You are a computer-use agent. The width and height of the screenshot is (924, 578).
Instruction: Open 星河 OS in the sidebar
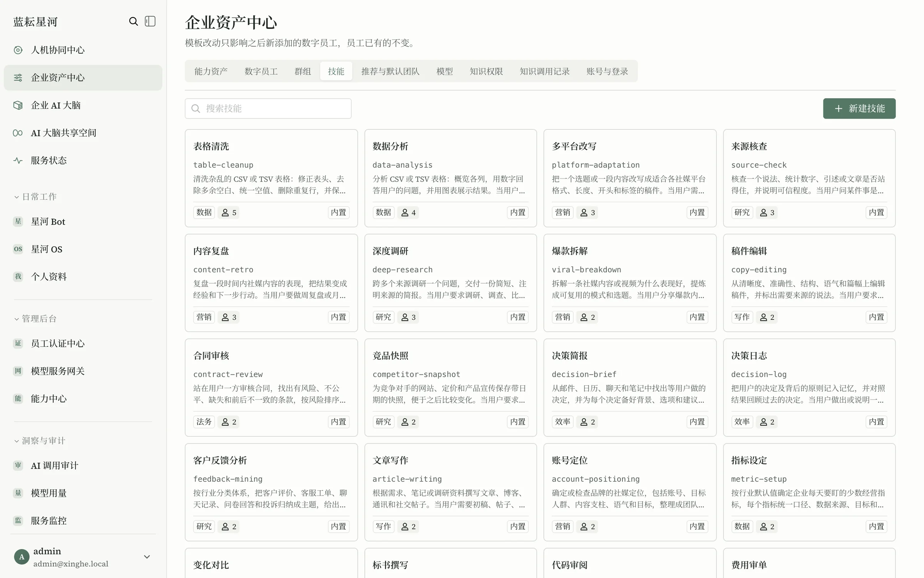tap(83, 249)
